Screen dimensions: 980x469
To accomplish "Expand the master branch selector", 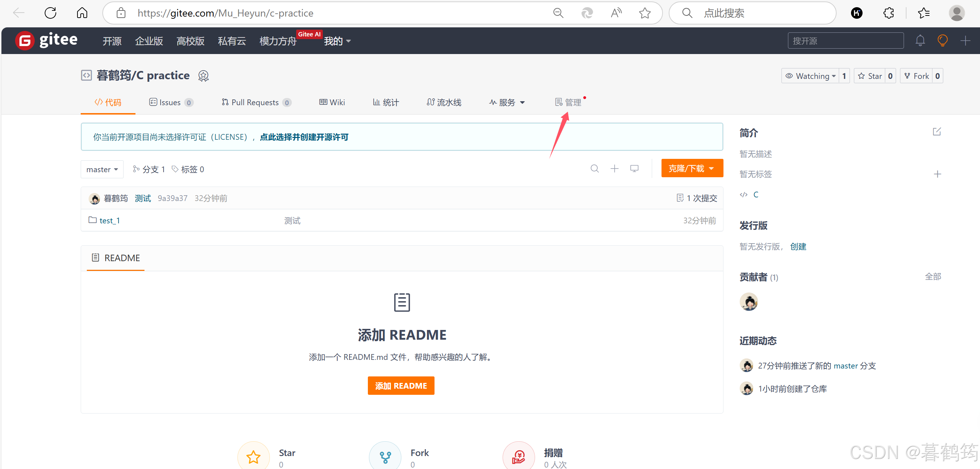I will click(x=102, y=169).
